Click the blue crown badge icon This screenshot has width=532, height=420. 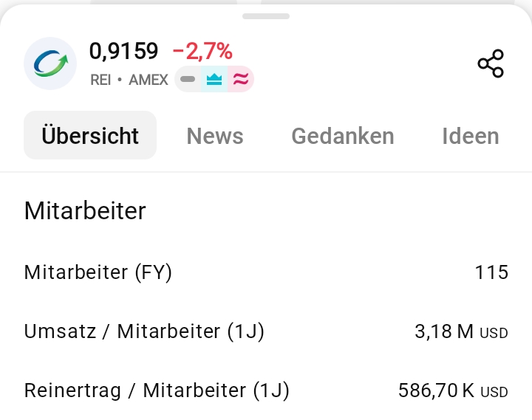(x=214, y=79)
